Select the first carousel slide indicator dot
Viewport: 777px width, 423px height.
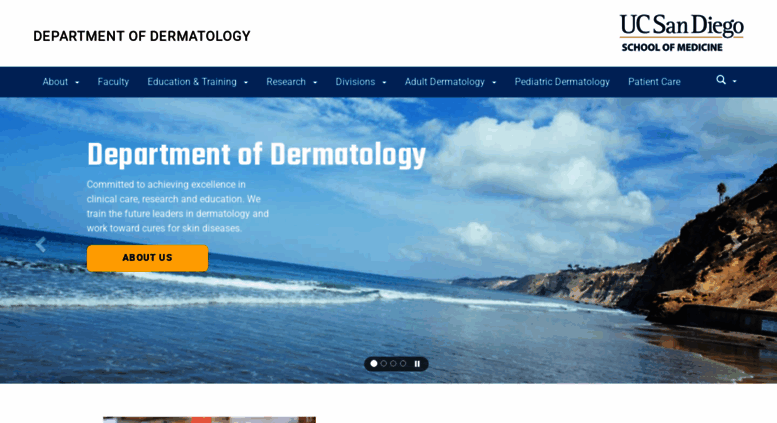[374, 364]
